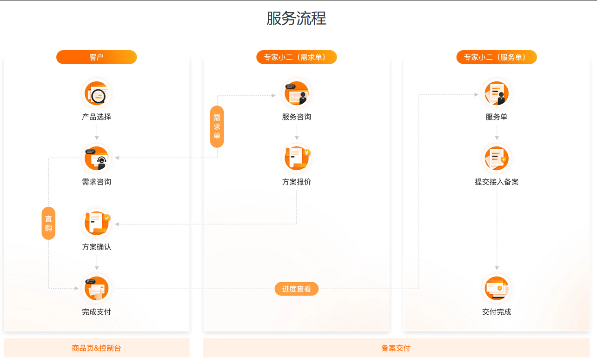The width and height of the screenshot is (597, 364).
Task: Click the 服务流程 title text
Action: coord(296,19)
